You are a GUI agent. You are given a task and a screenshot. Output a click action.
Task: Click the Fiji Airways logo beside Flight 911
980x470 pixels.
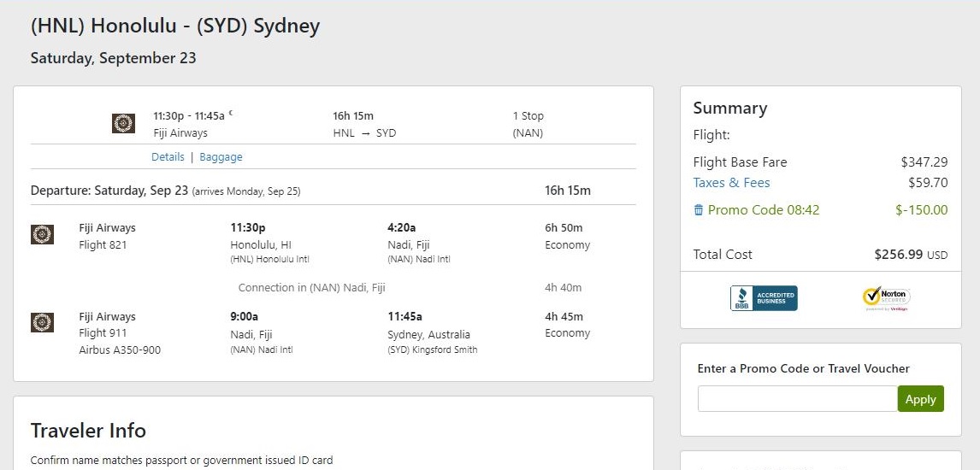coord(42,323)
